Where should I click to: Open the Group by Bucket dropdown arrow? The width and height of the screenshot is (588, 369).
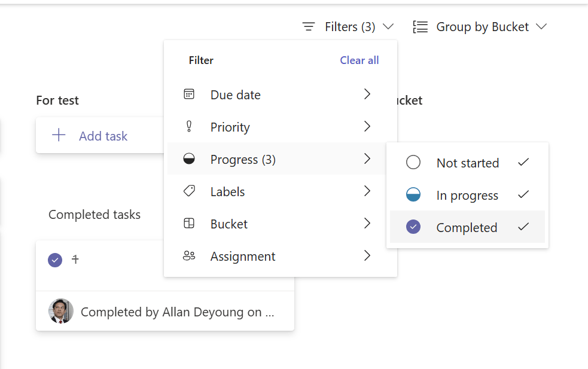click(x=541, y=27)
